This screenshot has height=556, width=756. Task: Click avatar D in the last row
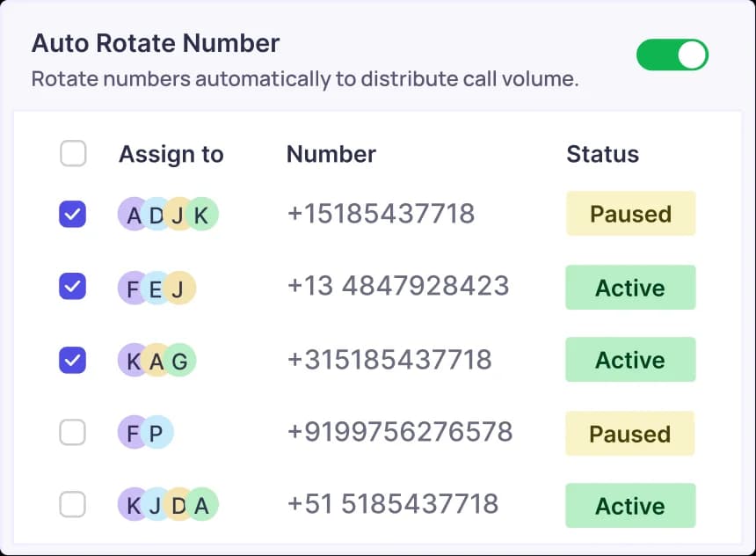(x=179, y=505)
